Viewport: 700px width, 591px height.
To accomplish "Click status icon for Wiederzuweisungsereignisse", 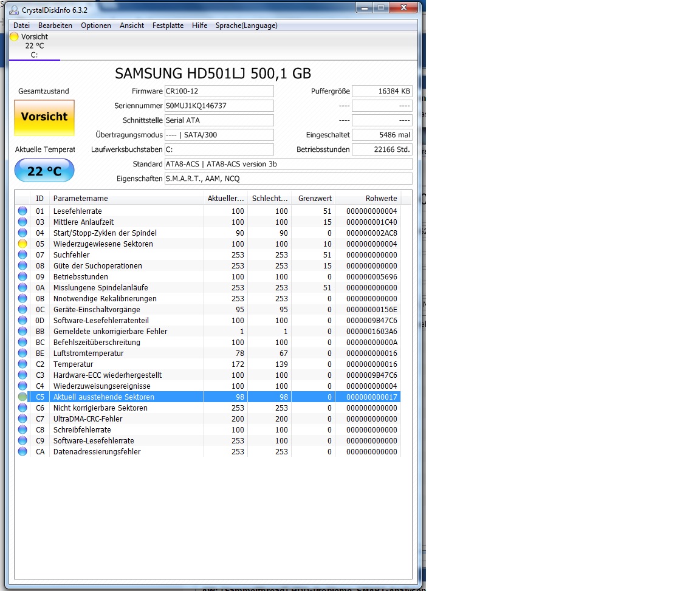I will pyautogui.click(x=22, y=386).
